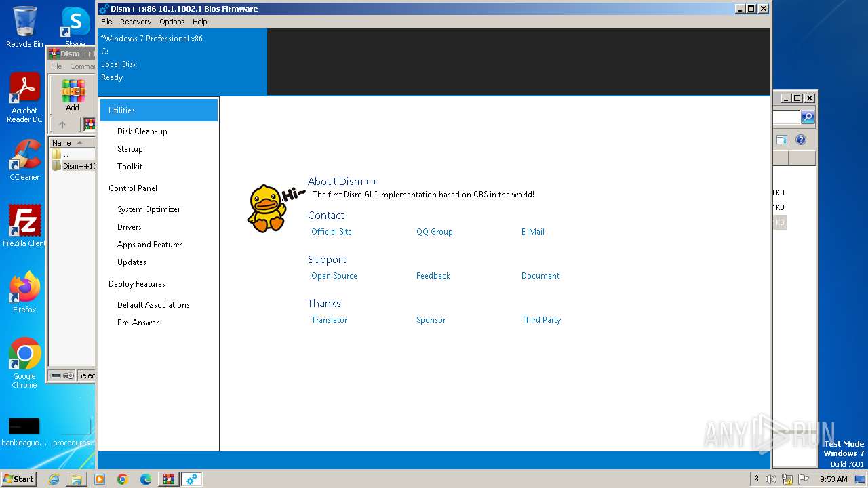The width and height of the screenshot is (868, 488).
Task: Click the Document link
Action: coord(540,276)
